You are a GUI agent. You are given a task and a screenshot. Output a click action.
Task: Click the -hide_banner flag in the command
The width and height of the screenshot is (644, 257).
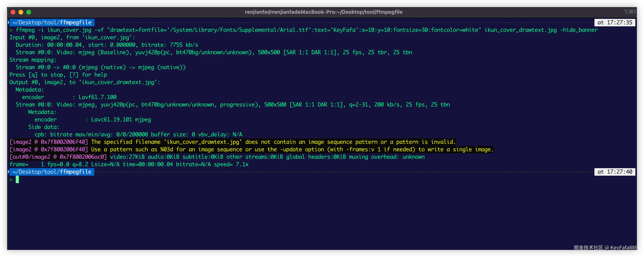[579, 30]
